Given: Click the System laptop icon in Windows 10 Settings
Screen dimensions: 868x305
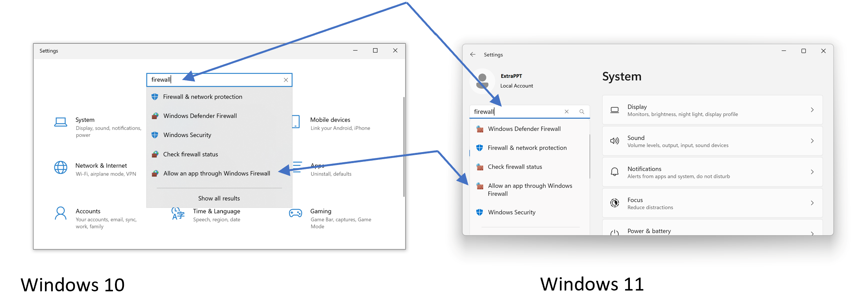Looking at the screenshot, I should coord(61,122).
